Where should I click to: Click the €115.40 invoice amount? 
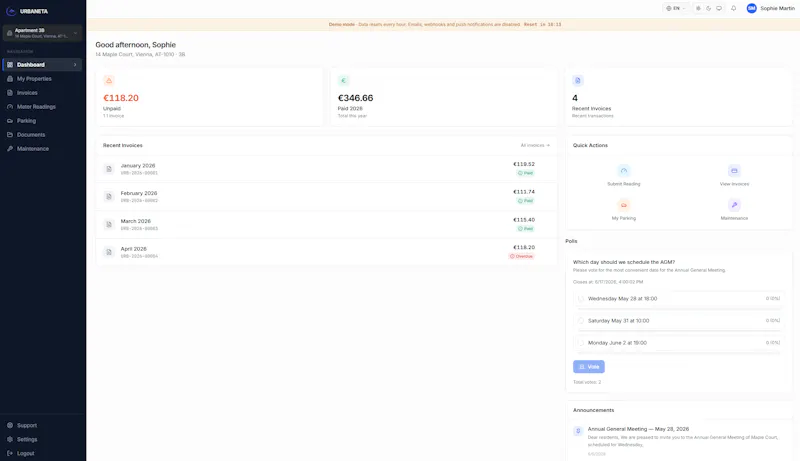click(x=524, y=220)
